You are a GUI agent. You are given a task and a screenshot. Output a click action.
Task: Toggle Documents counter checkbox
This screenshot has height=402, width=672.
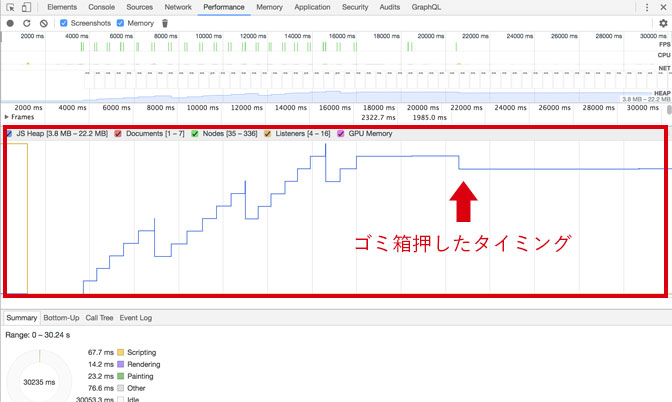(118, 134)
